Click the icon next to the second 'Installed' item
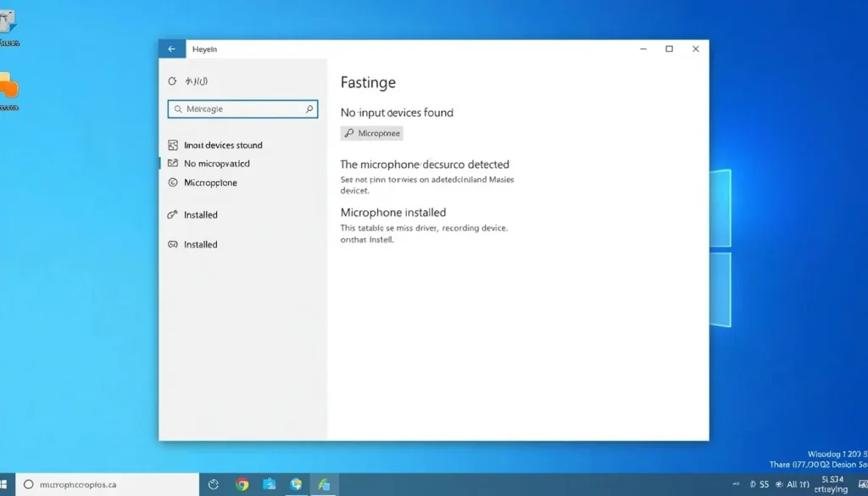The width and height of the screenshot is (868, 496). [x=173, y=244]
